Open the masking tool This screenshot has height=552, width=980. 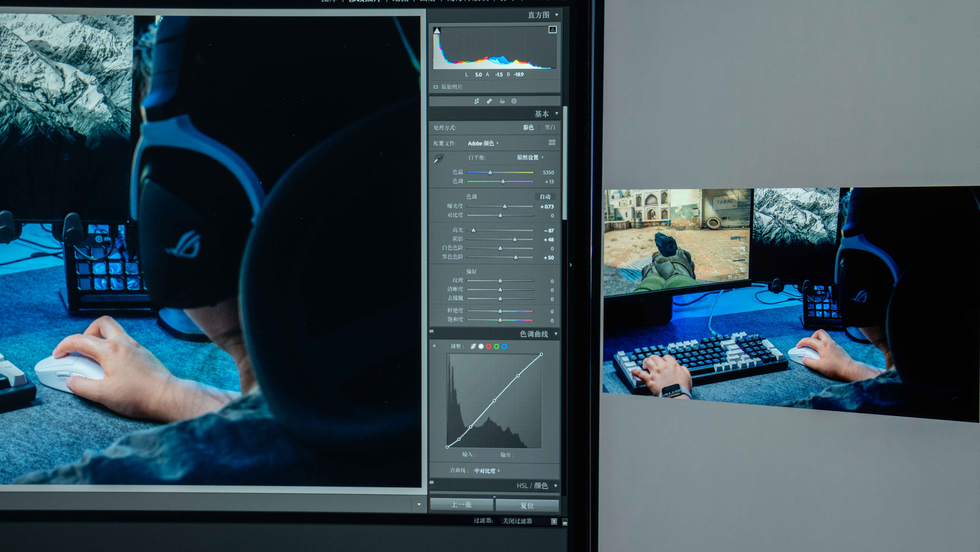click(x=514, y=101)
